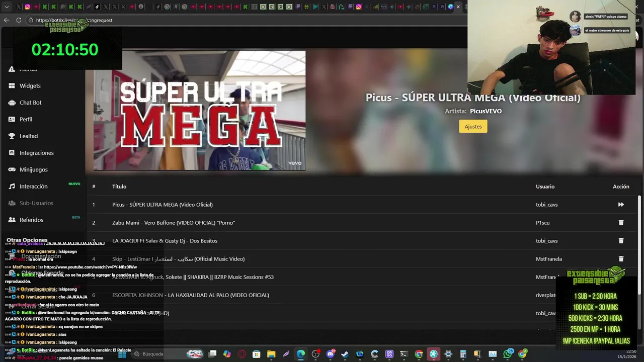The height and width of the screenshot is (362, 644).
Task: Click the Título column header
Action: 119,187
